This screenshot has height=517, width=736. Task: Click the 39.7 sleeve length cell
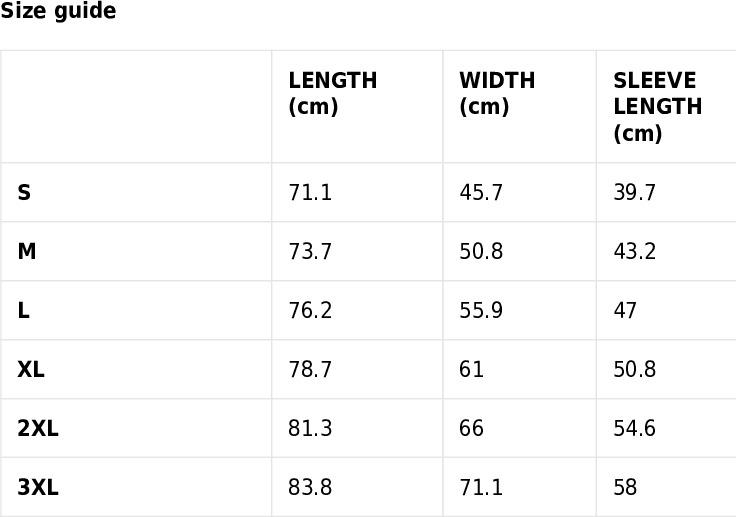[x=634, y=193]
